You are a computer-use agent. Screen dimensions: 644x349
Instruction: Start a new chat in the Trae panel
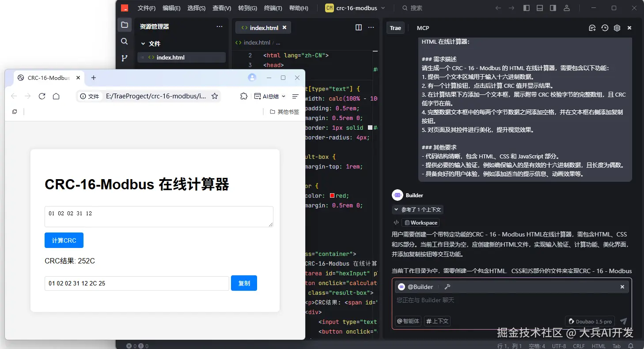(592, 28)
